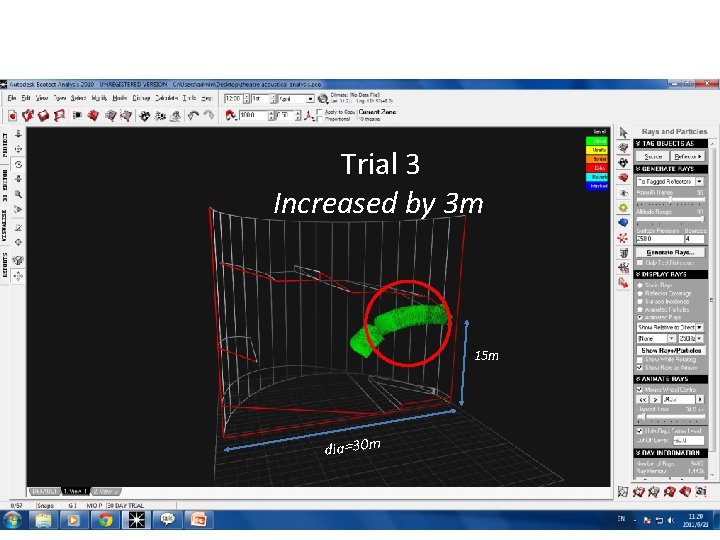Screen dimensions: 720x540
Task: Open the Talk chat taskbar icon
Action: pyautogui.click(x=167, y=520)
